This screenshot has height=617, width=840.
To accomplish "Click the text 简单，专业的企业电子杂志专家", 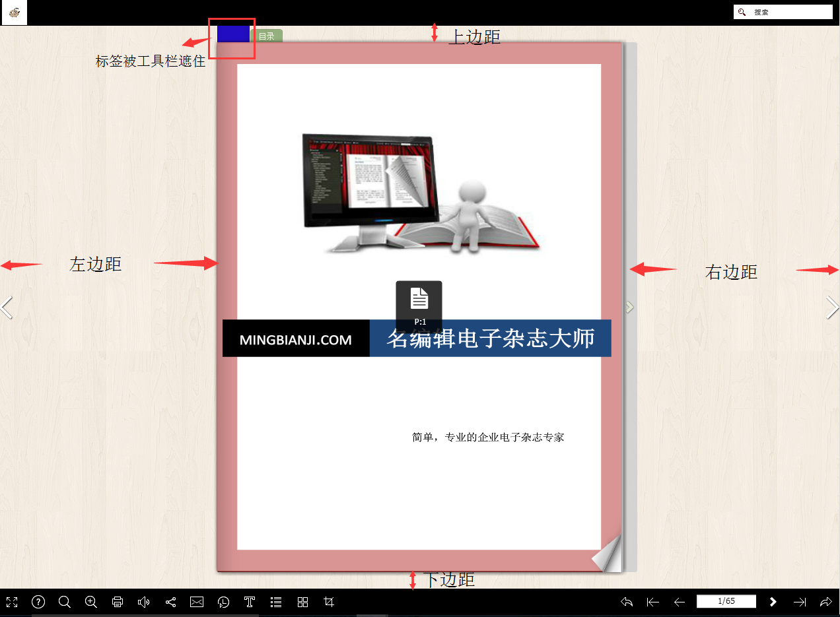I will (488, 437).
